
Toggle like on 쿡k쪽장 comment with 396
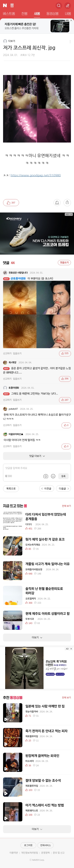point(65,378)
